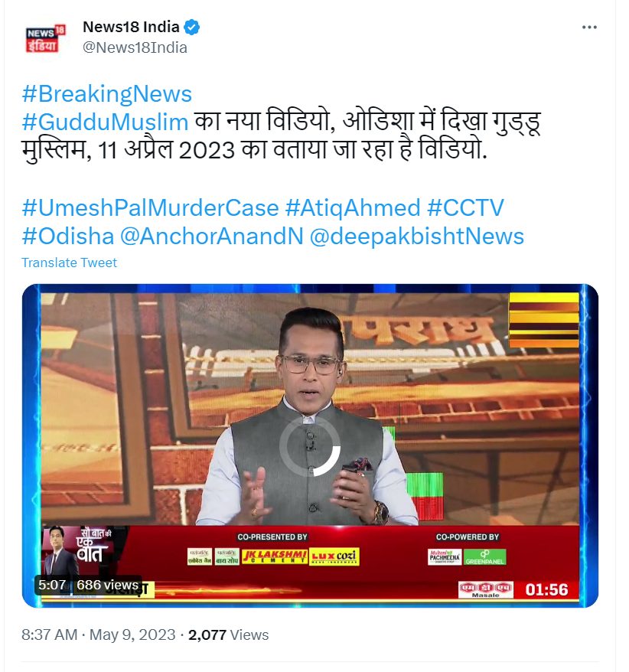Click the News18 India display name

131,27
